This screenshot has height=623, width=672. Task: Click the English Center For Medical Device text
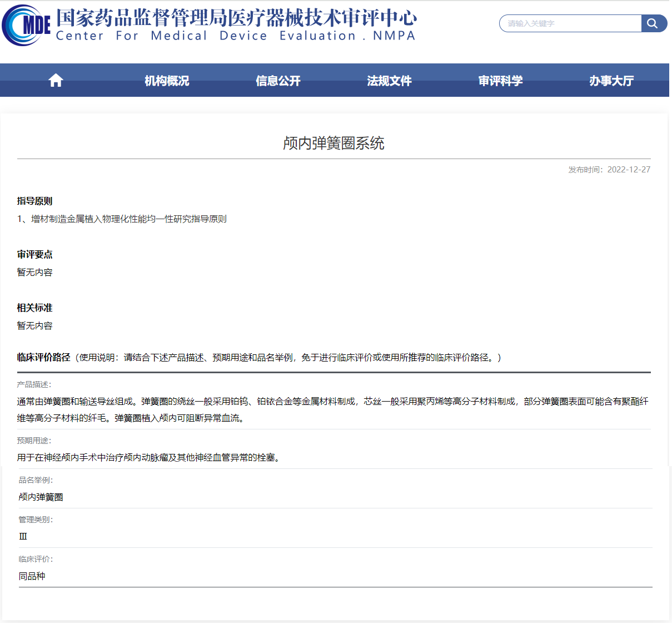(x=236, y=36)
